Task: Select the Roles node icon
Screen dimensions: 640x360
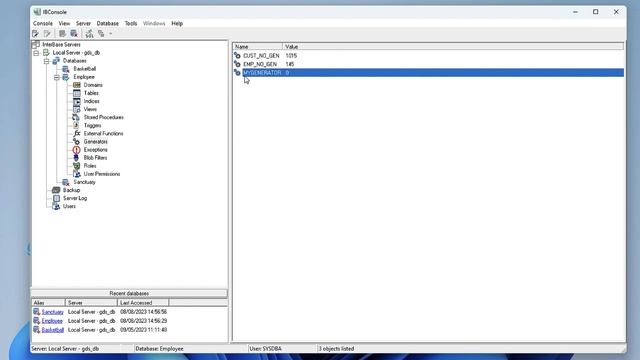Action: tap(77, 166)
